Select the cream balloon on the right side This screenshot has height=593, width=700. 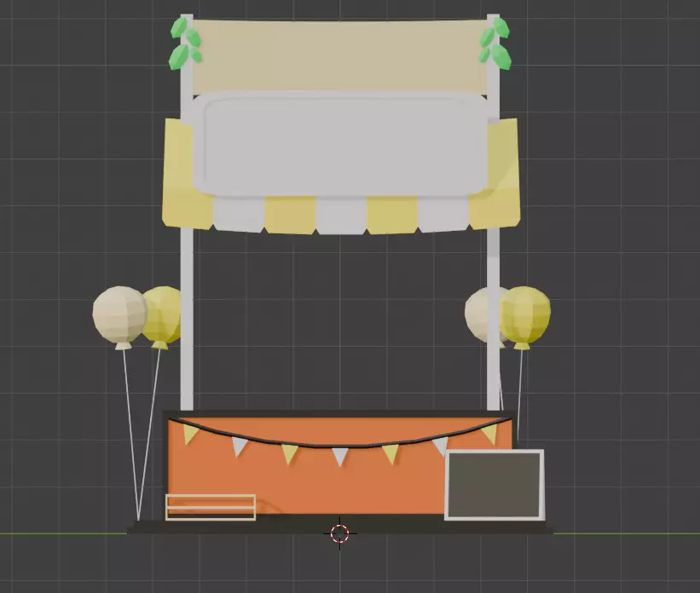[x=480, y=317]
